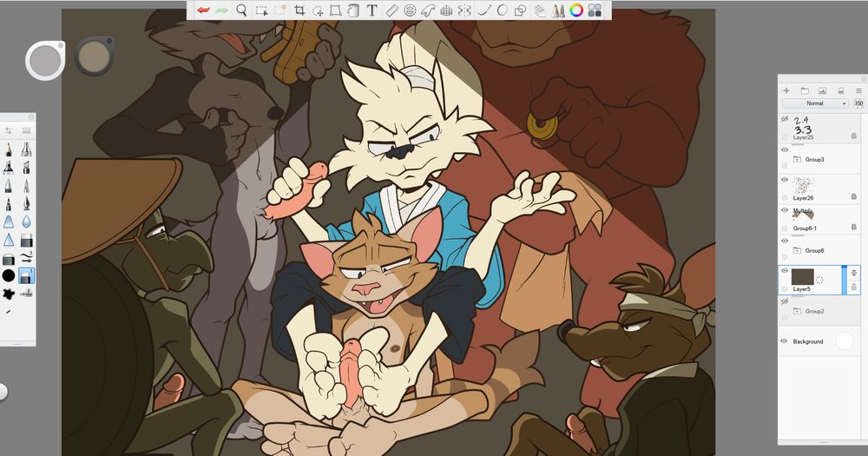Toggle the lock on Layer26
The height and width of the screenshot is (456, 868).
click(854, 196)
